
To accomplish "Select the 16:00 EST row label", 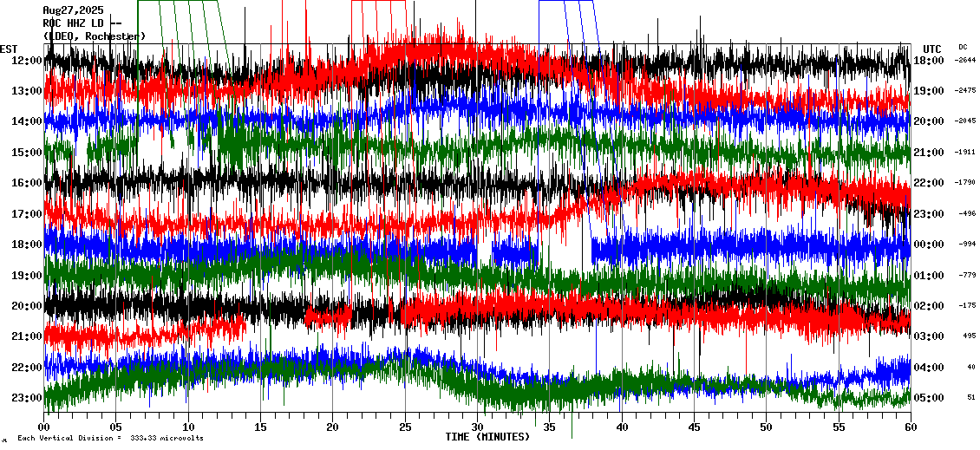I will tap(27, 183).
